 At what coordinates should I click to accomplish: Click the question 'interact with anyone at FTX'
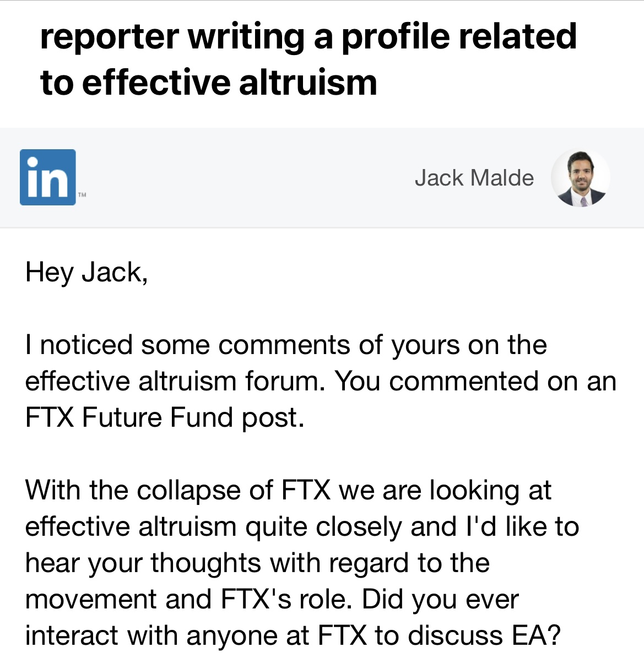tap(196, 635)
